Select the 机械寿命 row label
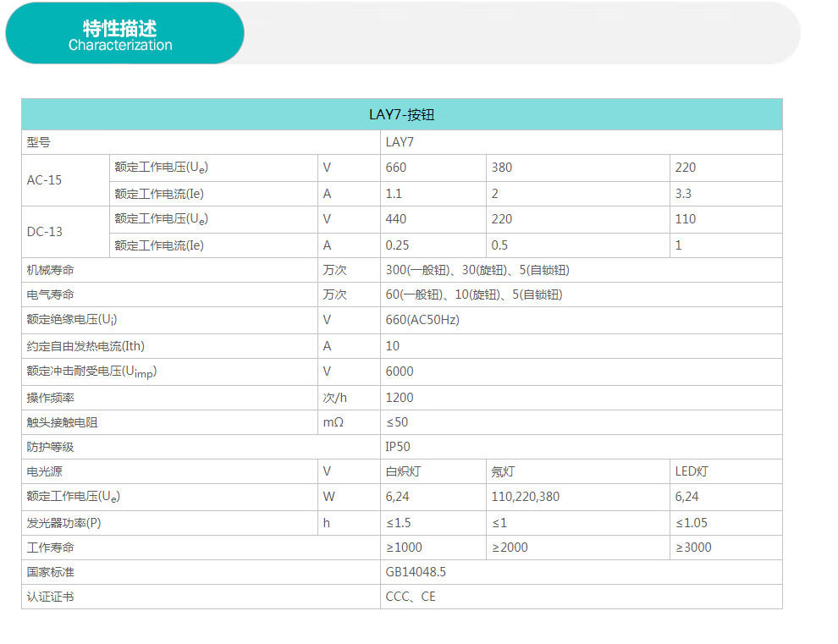Viewport: 838px width, 644px height. tap(51, 270)
